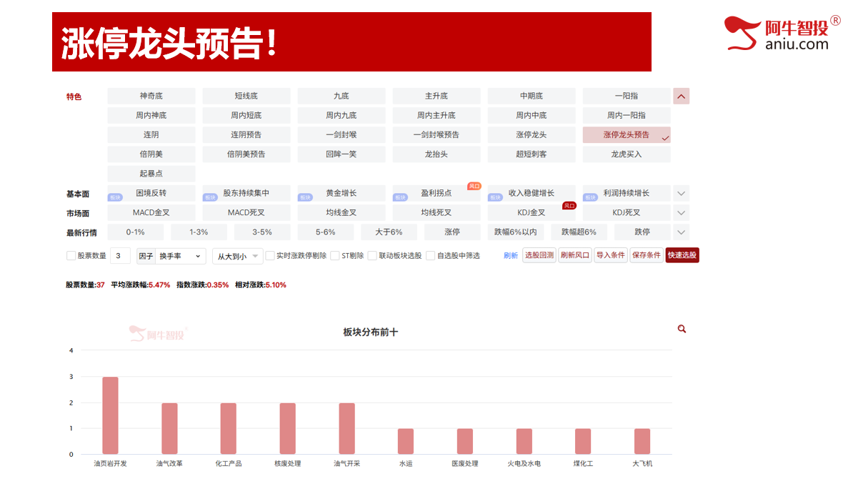Open the 从大到小 sort dropdown
Viewport: 868px width, 484px height.
pyautogui.click(x=237, y=256)
